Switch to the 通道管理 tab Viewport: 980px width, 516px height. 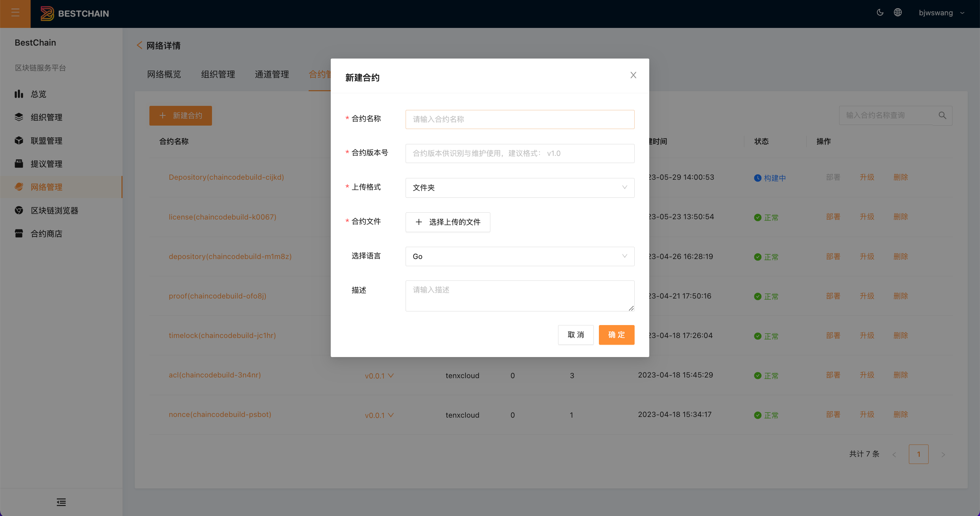272,75
